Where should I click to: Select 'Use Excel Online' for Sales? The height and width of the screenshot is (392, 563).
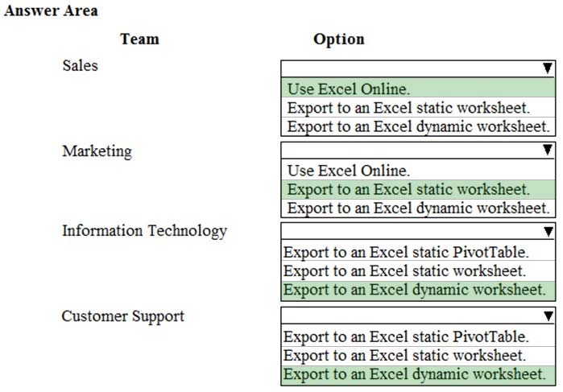coord(418,89)
